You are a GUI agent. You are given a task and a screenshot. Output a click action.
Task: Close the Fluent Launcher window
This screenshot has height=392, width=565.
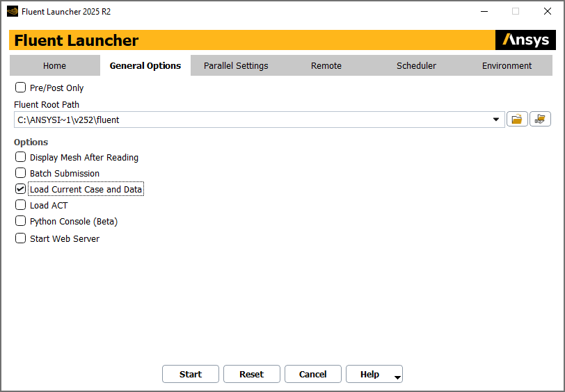click(548, 12)
